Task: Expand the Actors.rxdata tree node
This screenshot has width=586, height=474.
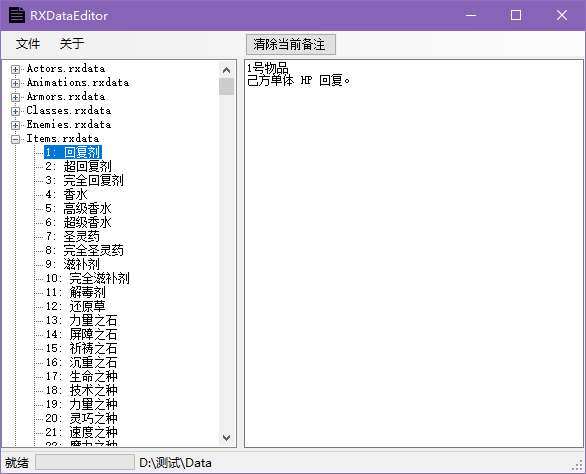Action: (15, 69)
